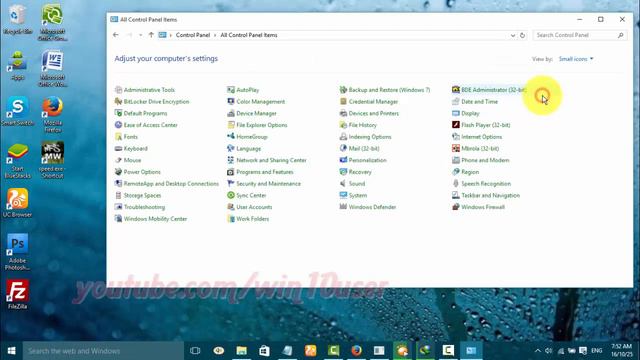Click the BDE Administrator icon

[x=456, y=90]
